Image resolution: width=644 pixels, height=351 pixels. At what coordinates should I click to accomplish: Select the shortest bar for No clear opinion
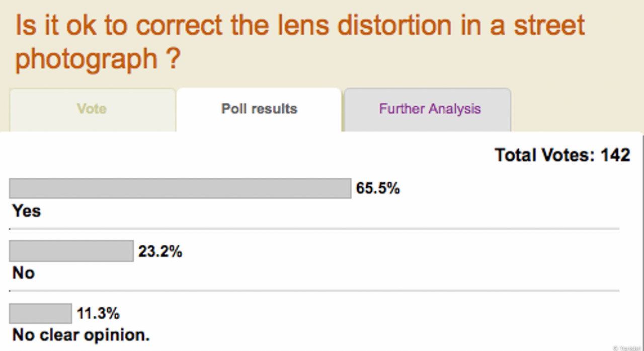click(41, 313)
